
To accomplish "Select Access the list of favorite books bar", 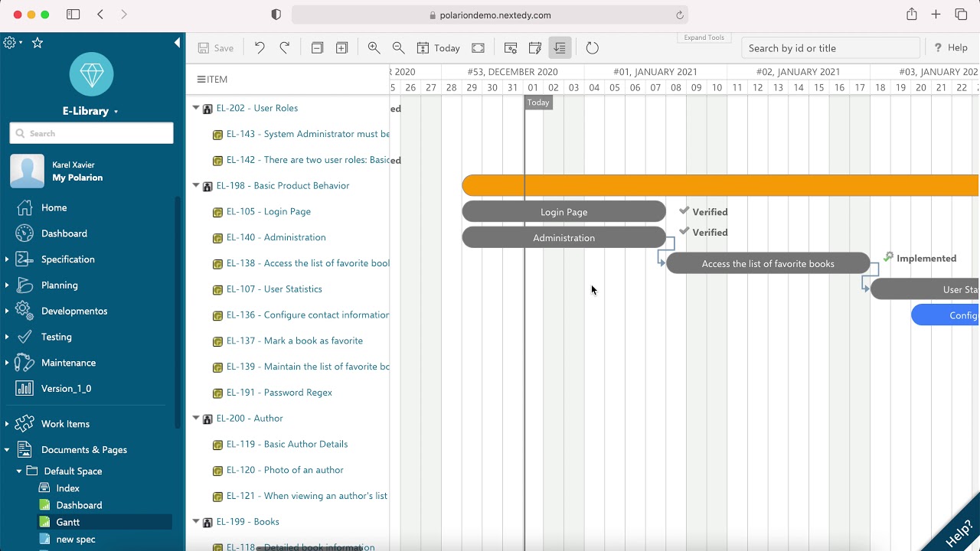I will [x=768, y=264].
